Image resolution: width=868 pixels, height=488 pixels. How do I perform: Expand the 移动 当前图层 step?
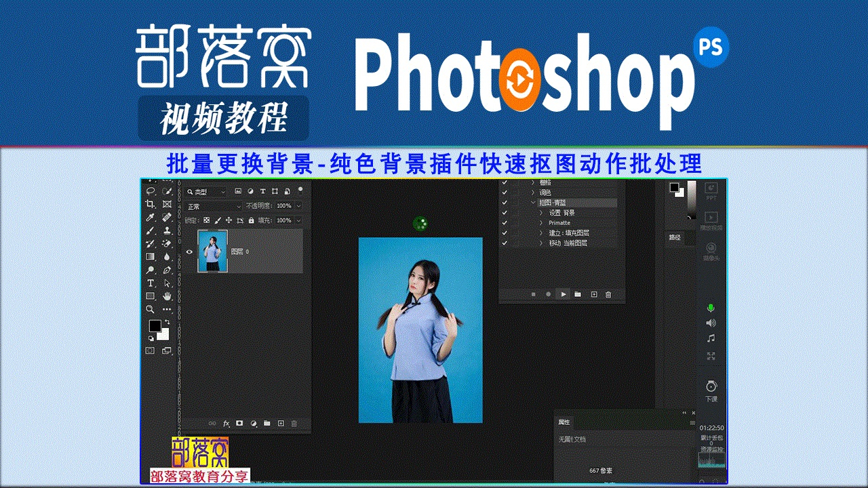[541, 243]
